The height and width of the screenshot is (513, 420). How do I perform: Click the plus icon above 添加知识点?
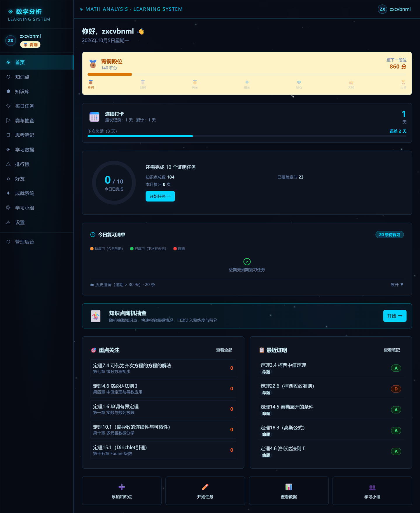pos(122,487)
